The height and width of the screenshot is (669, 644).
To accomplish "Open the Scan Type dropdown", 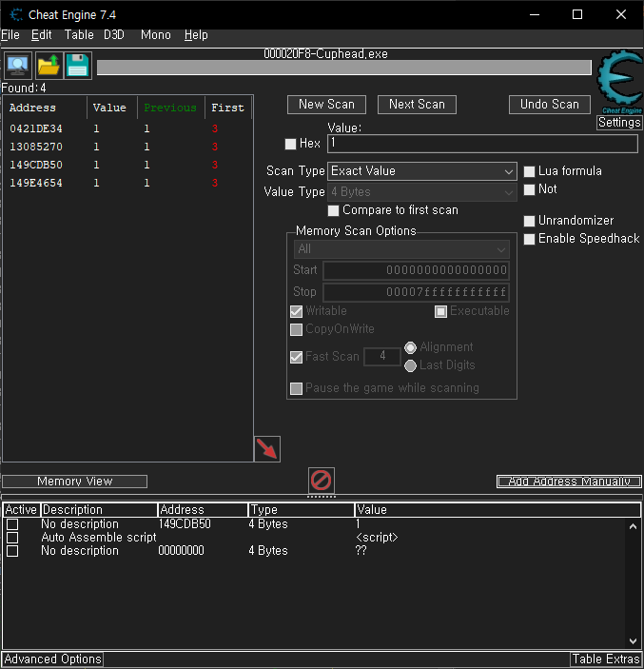I will click(421, 171).
